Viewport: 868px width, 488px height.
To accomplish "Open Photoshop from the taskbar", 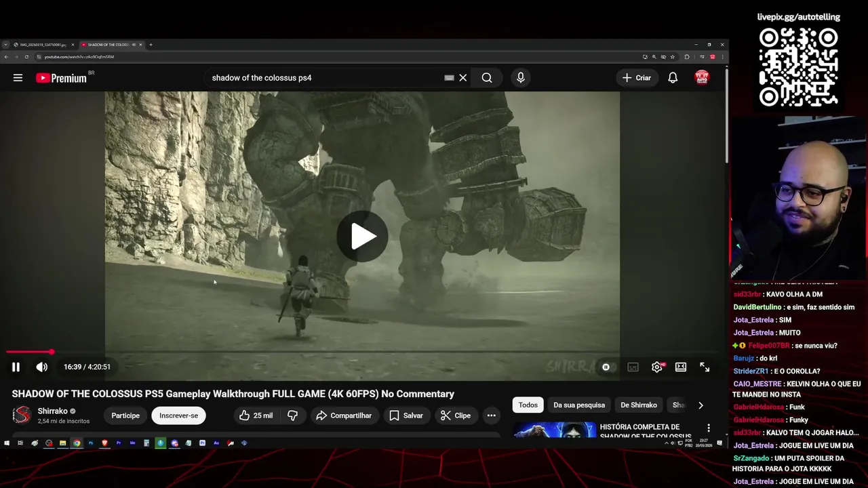I will click(91, 443).
